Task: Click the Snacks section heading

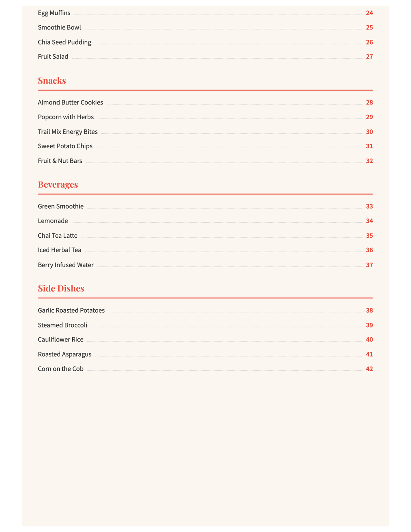Action: (52, 81)
